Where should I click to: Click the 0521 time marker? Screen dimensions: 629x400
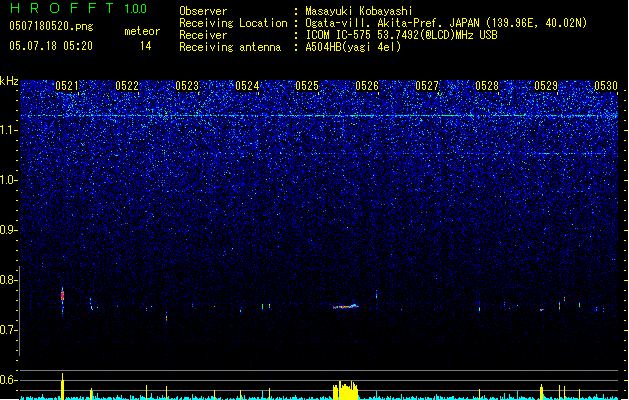coord(67,86)
